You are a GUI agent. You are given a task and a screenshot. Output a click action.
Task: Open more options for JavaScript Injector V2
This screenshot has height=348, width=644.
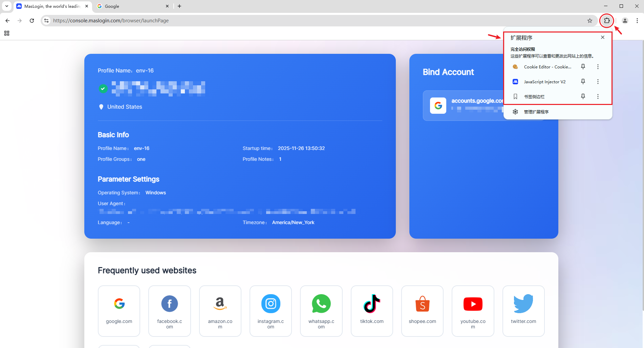pos(598,82)
